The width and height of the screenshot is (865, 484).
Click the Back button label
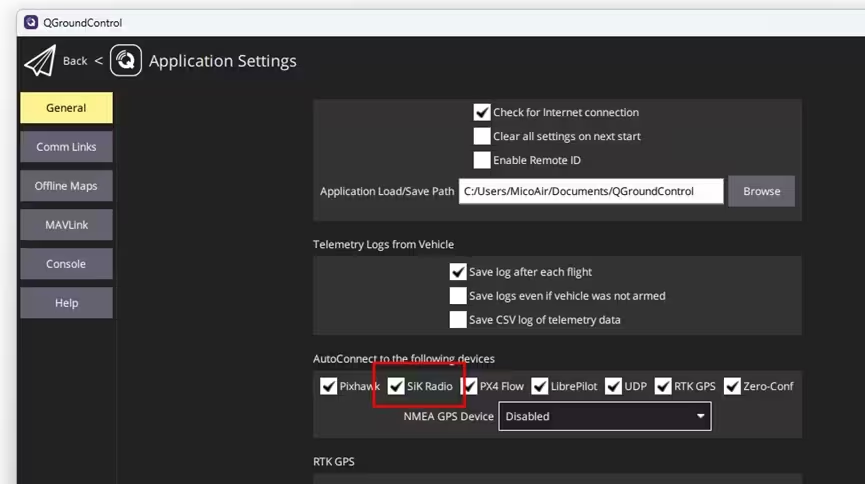[75, 61]
